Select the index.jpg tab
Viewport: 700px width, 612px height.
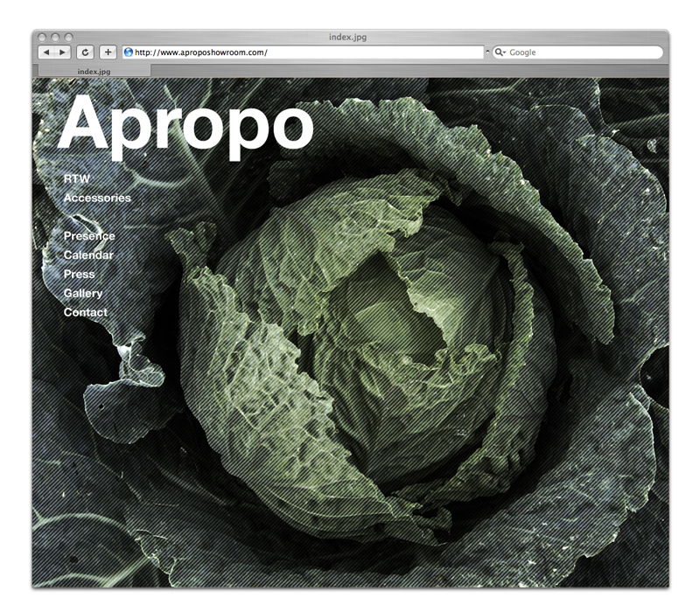tap(94, 71)
